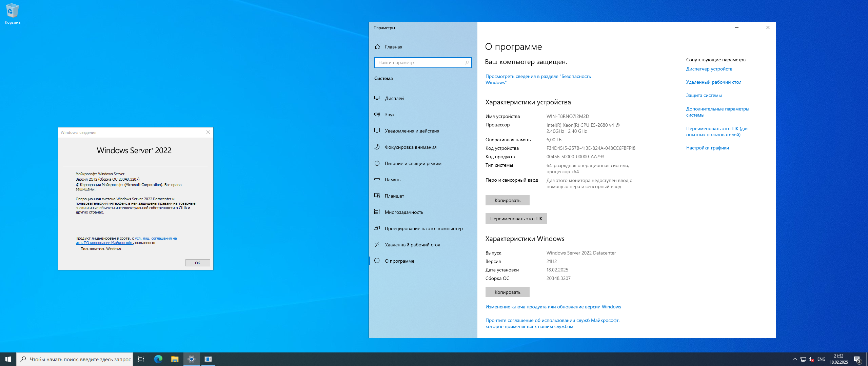Open Переименовать этот ПК (для опытных пользователей) link
This screenshot has height=366, width=868.
[717, 131]
